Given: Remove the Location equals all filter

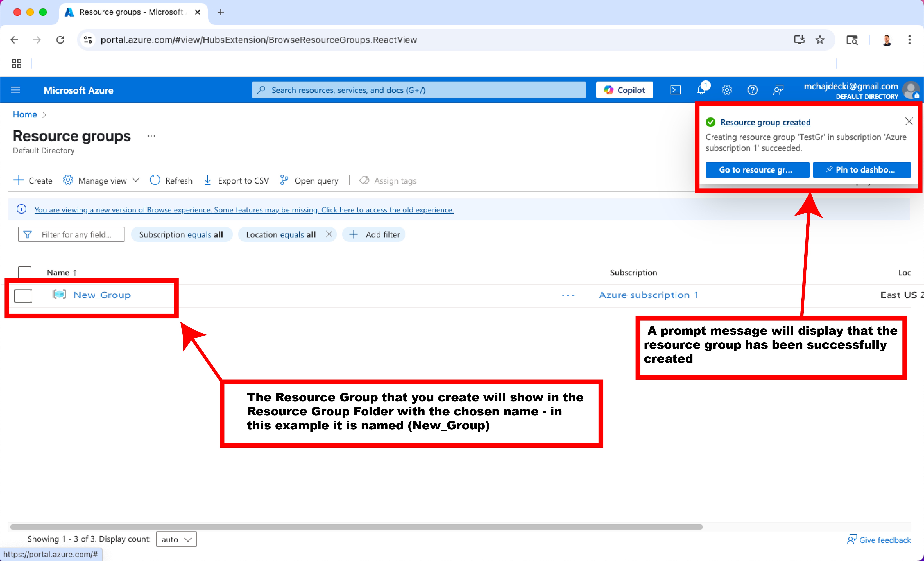Looking at the screenshot, I should click(x=329, y=234).
